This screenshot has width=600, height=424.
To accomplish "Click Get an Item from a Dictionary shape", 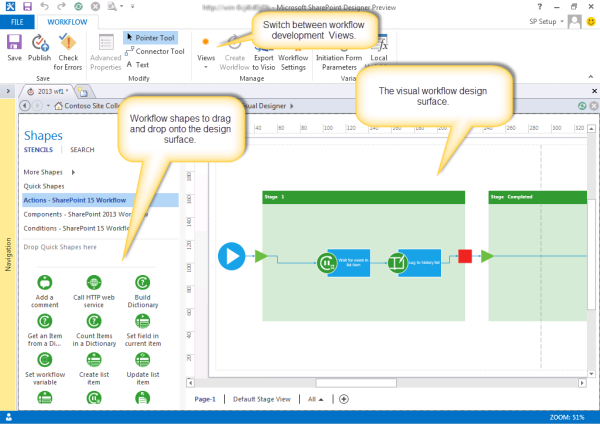I will [45, 330].
